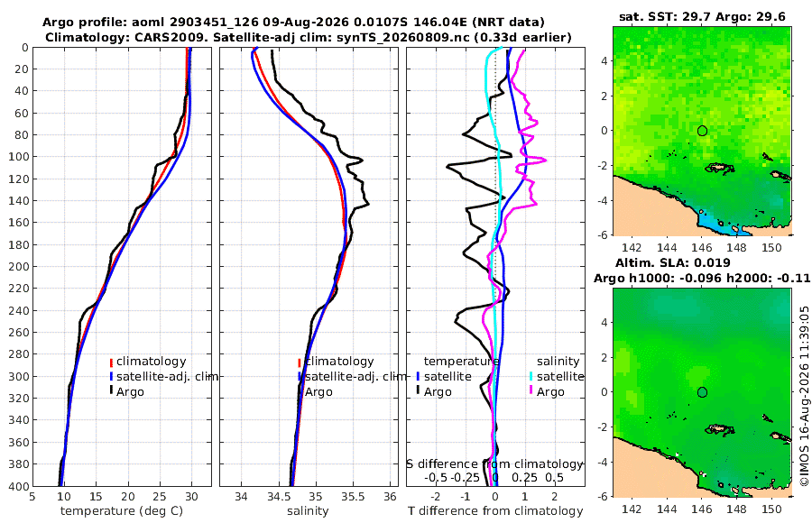Click black Argo swatch in salinity legend
The height and width of the screenshot is (523, 812).
[x=300, y=391]
